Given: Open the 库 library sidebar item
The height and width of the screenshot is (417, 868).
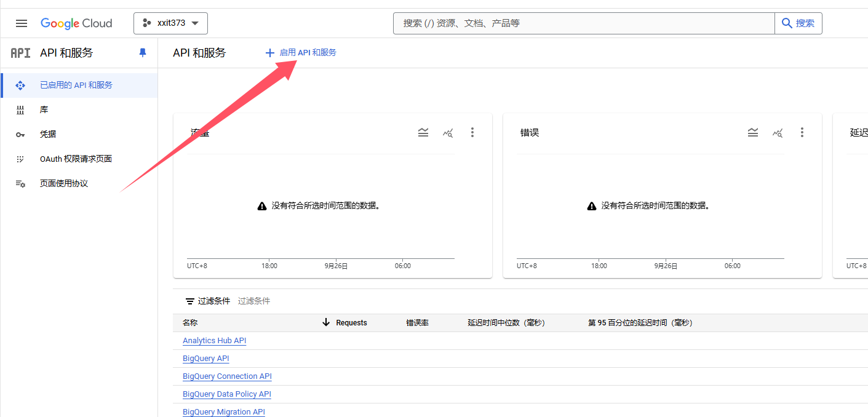Looking at the screenshot, I should click(79, 110).
